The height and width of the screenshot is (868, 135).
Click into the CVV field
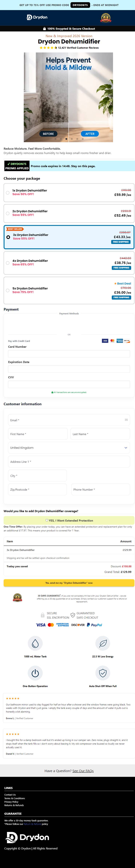(69, 384)
